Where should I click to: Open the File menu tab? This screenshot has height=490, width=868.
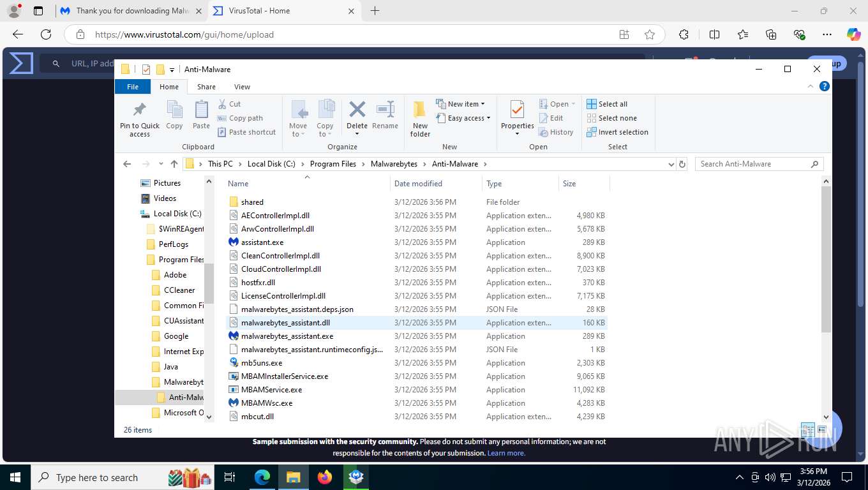point(133,87)
